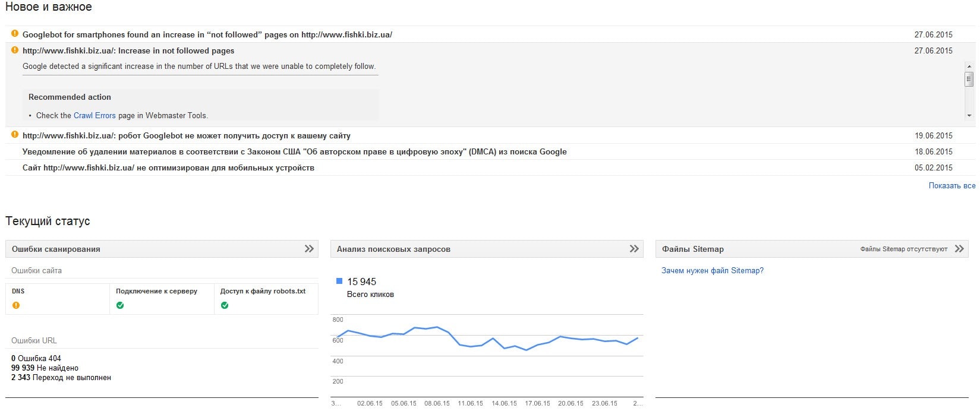
Task: Click blue legend square for Всего кликов
Action: click(x=339, y=281)
